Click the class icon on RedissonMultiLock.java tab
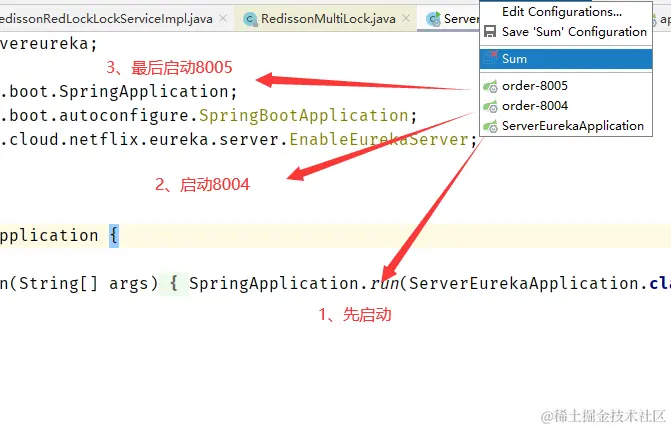Screen dimensions: 671x429 250,19
